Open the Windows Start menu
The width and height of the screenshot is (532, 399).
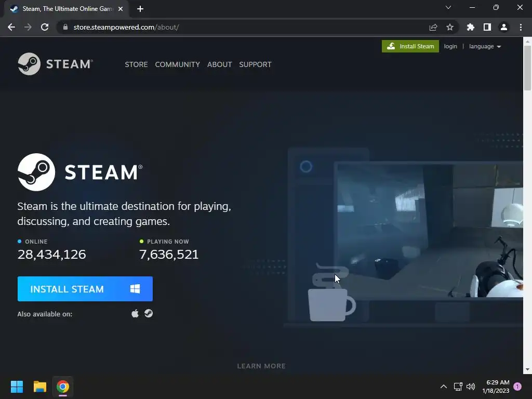click(17, 387)
